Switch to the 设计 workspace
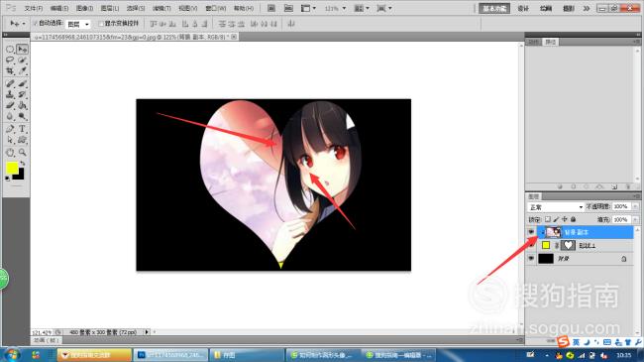 523,8
